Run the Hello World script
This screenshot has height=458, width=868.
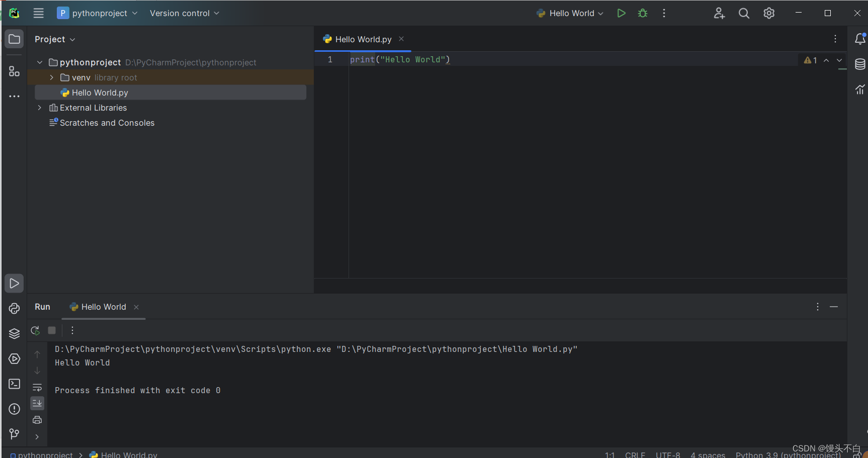(x=621, y=13)
